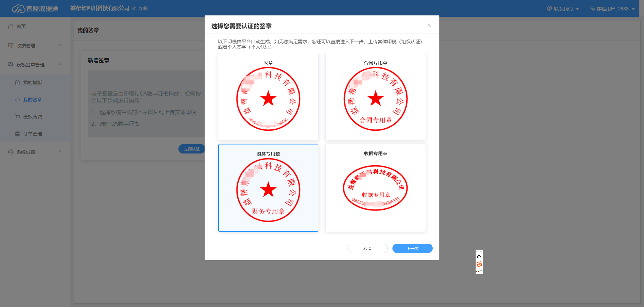Click the 我的模版 template icon
644x307 pixels.
click(17, 82)
